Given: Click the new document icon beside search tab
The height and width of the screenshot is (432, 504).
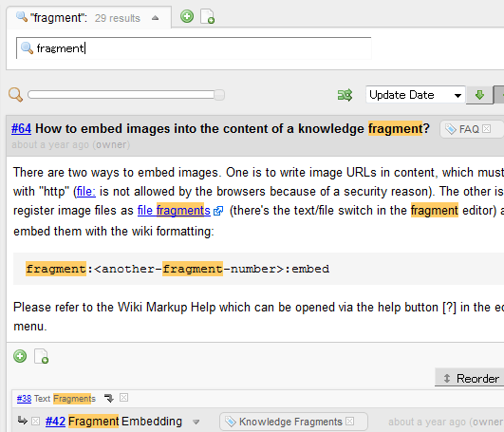Looking at the screenshot, I should [207, 16].
